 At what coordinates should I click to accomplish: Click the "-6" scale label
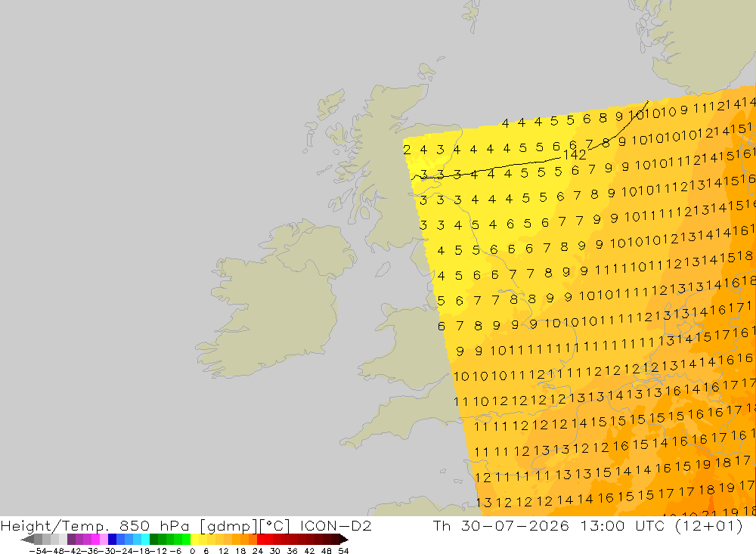point(175,551)
